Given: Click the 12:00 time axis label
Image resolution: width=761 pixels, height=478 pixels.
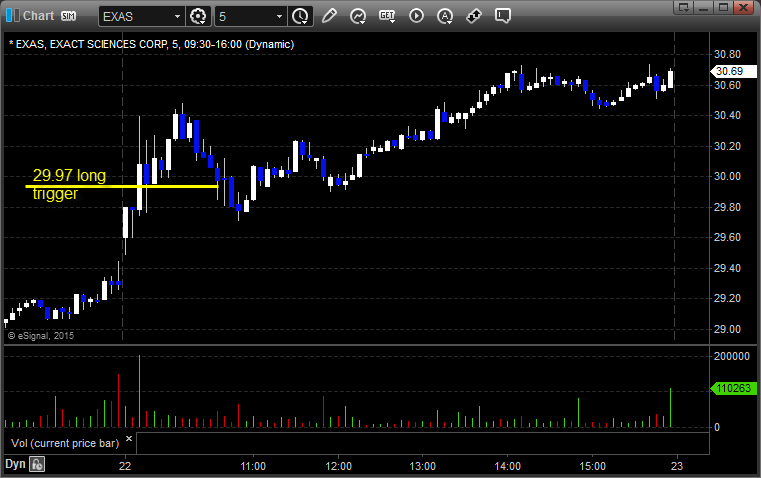Looking at the screenshot, I should [338, 466].
